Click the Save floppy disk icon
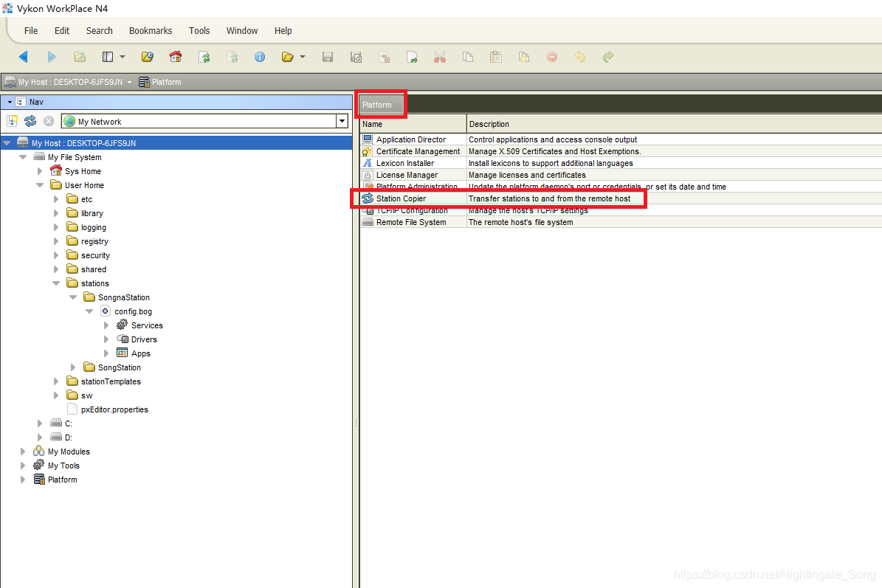Image resolution: width=882 pixels, height=588 pixels. (328, 57)
